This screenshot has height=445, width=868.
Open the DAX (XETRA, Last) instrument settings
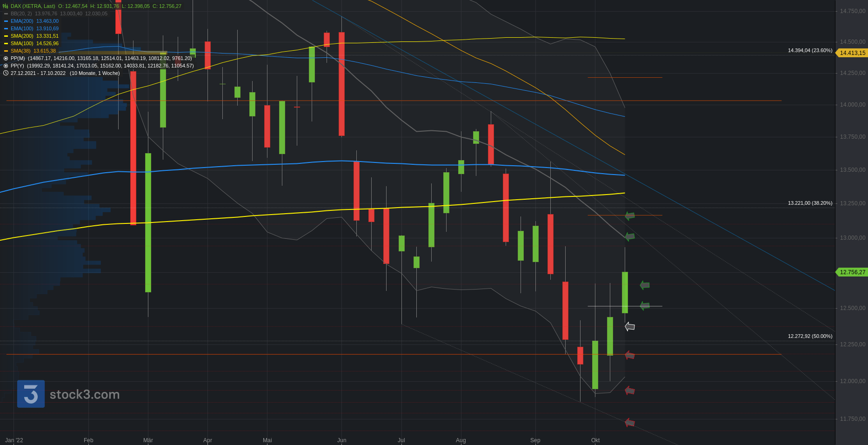(x=33, y=6)
